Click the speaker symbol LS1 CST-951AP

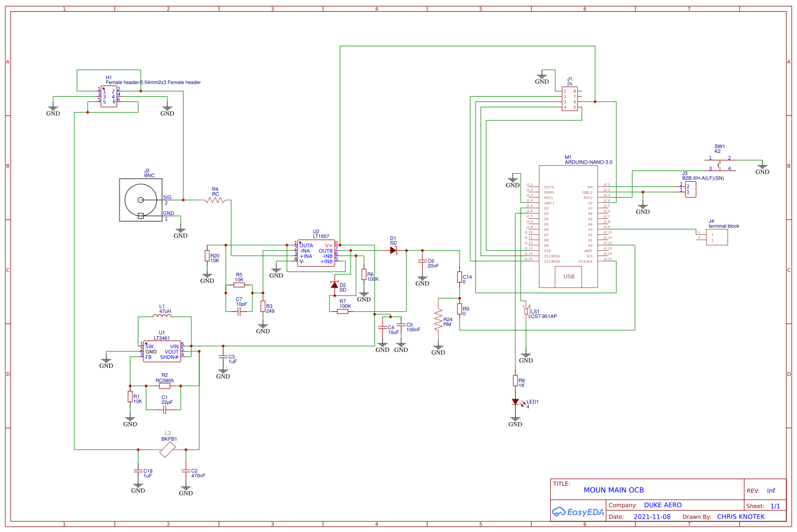[527, 311]
